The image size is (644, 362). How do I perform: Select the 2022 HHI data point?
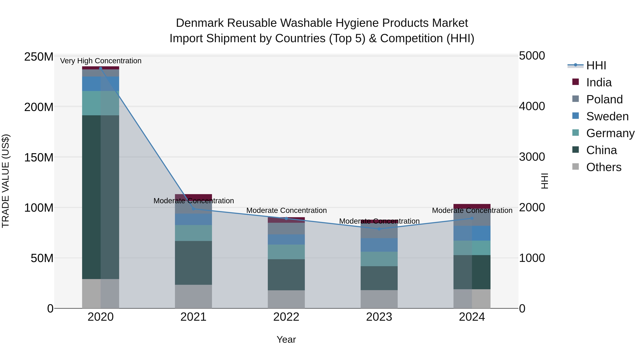[286, 218]
